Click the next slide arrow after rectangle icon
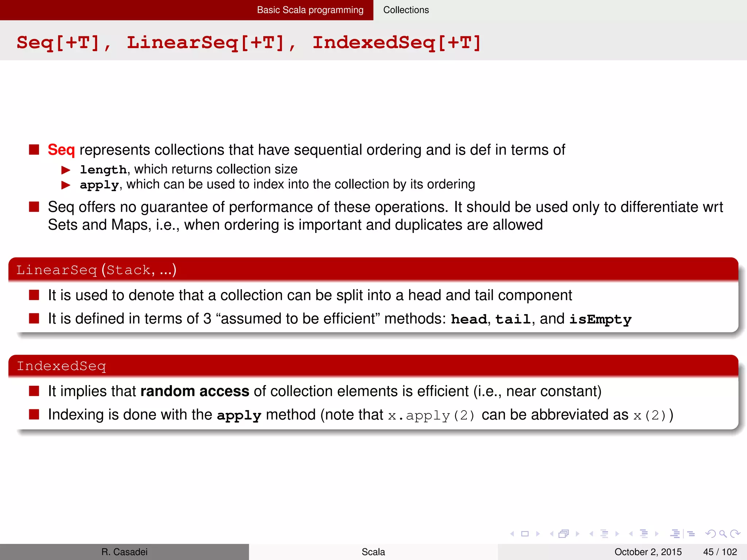This screenshot has height=560, width=747. point(538,534)
